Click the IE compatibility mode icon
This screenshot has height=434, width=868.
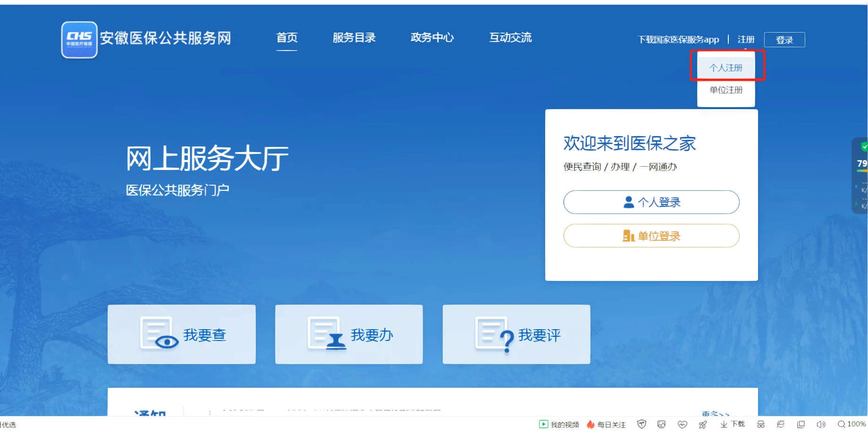click(781, 424)
